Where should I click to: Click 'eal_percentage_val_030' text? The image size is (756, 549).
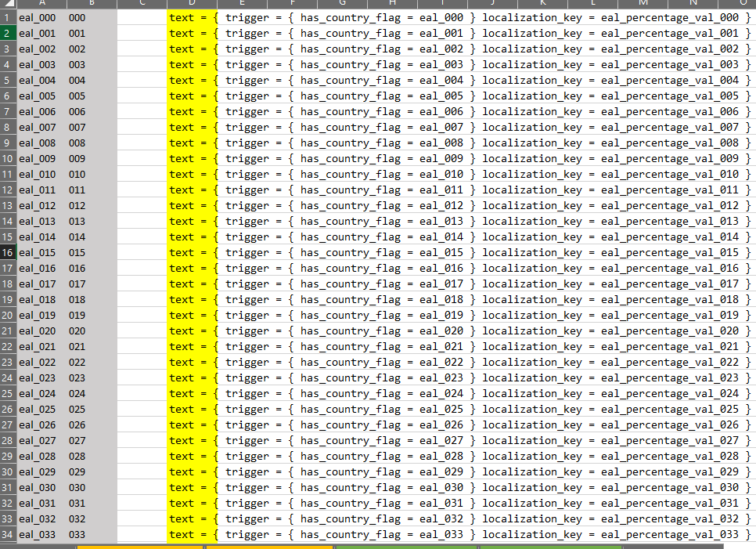(x=670, y=488)
